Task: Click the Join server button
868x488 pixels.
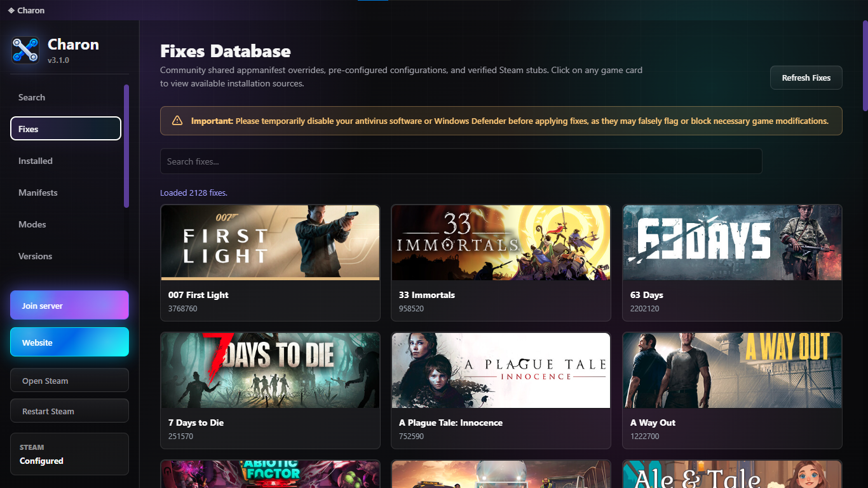Action: tap(69, 306)
